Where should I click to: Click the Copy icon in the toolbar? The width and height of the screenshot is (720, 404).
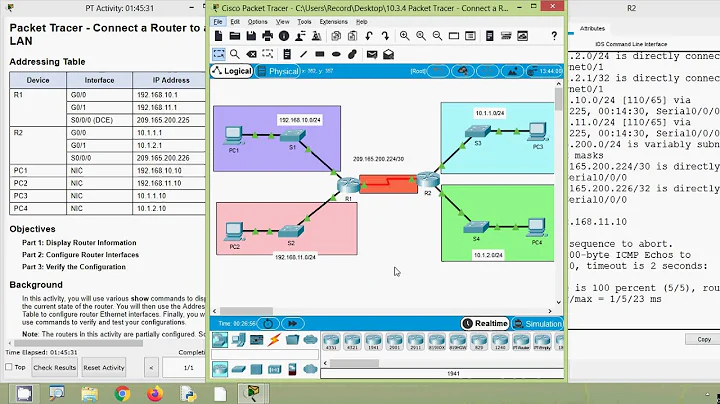336,36
